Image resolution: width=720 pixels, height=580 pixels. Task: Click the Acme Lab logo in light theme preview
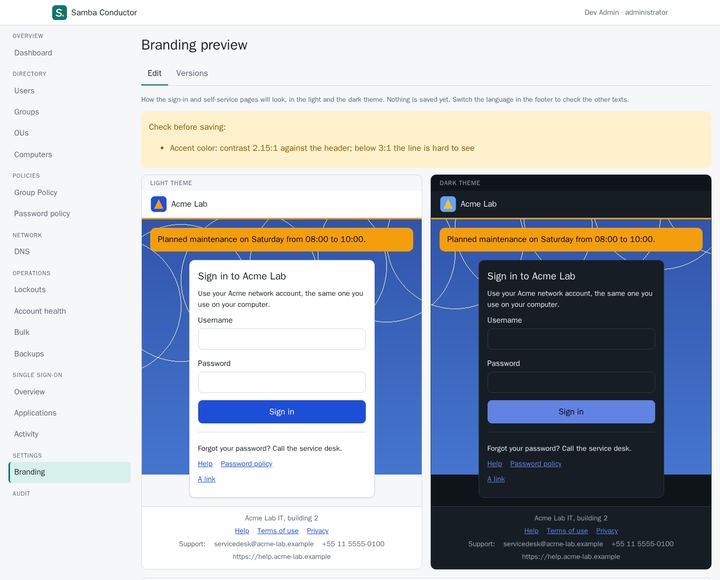tap(158, 204)
